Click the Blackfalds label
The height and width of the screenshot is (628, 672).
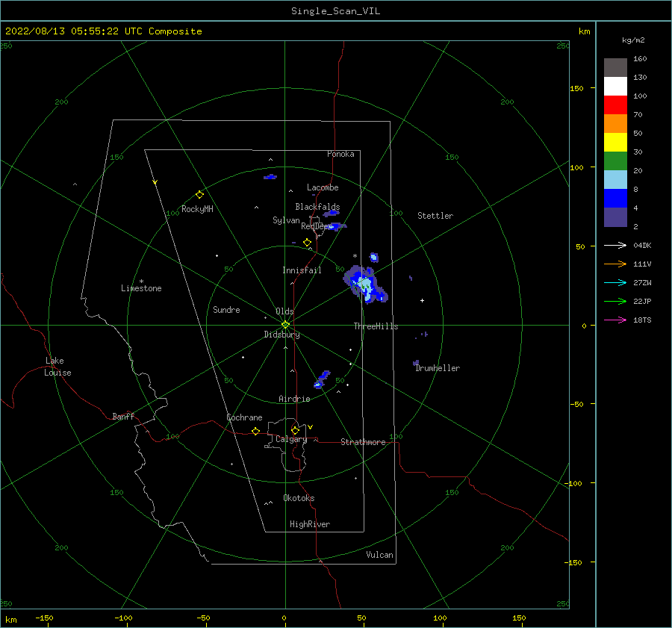317,207
